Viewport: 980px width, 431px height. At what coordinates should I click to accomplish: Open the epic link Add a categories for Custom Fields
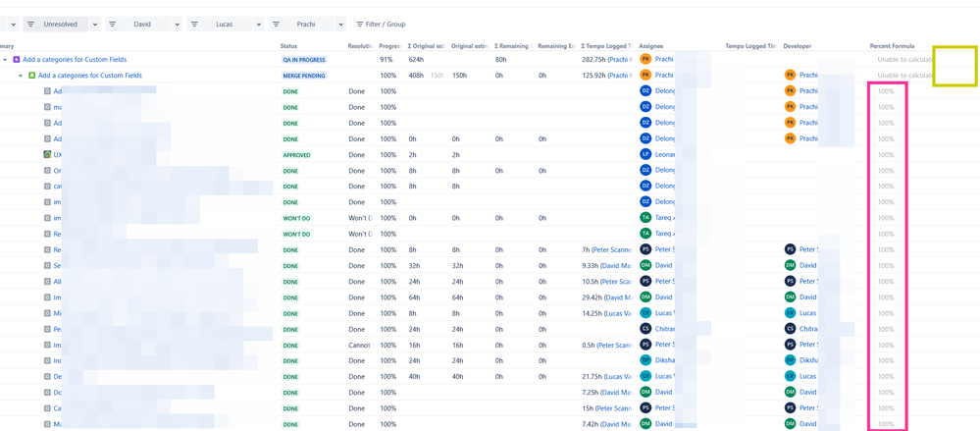75,60
